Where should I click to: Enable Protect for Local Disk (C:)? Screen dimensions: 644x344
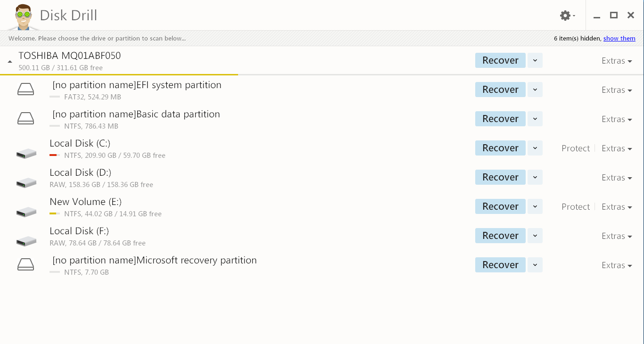point(576,148)
